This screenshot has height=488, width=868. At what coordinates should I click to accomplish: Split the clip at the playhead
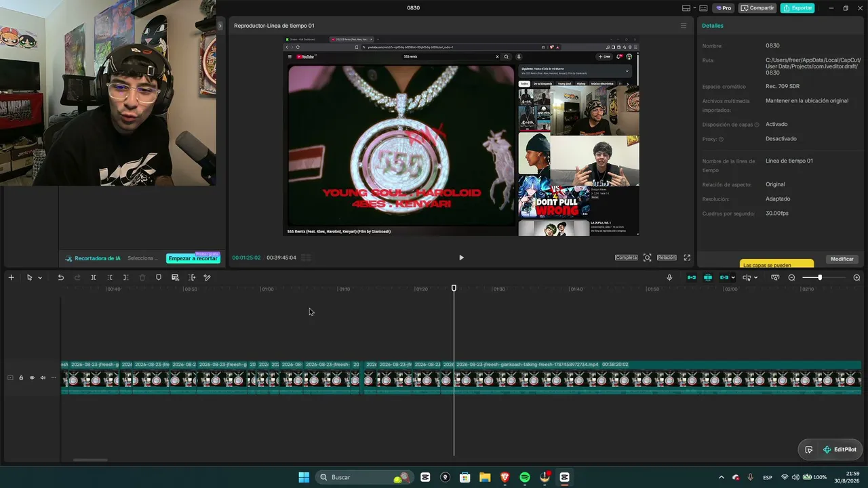[94, 277]
